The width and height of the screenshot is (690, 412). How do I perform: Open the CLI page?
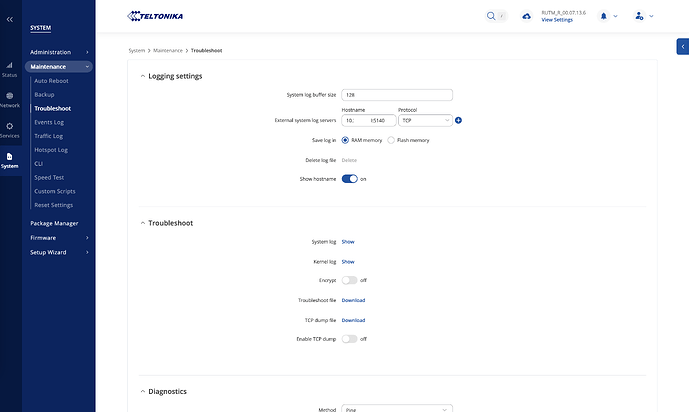point(38,164)
